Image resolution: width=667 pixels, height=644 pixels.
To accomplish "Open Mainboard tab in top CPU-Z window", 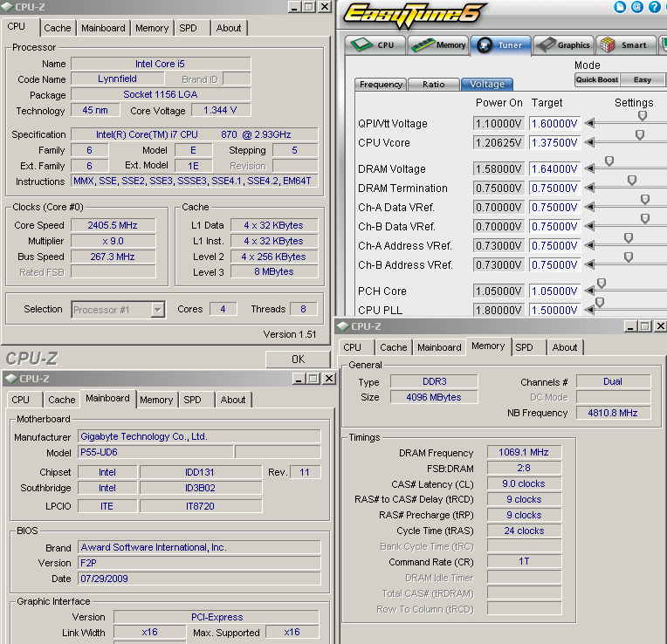I will (103, 28).
